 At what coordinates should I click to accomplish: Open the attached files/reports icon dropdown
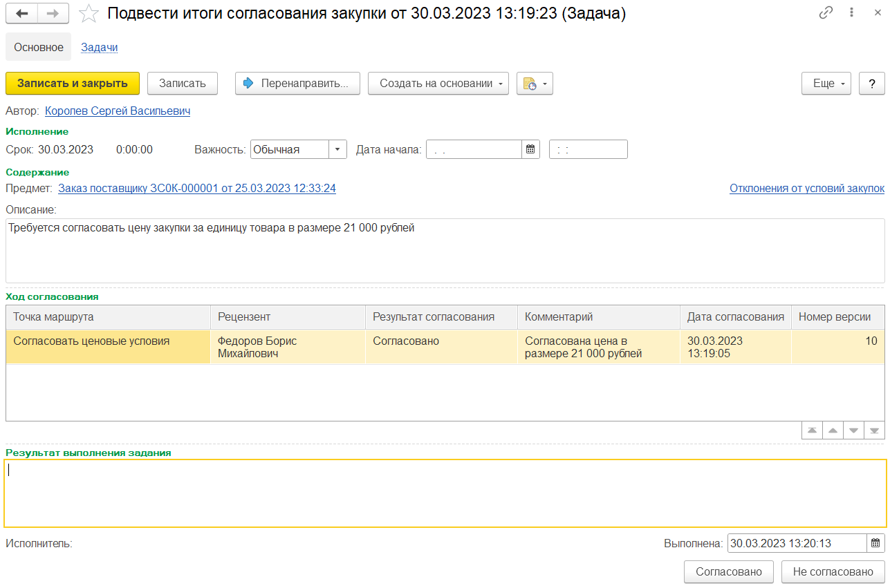tap(535, 83)
